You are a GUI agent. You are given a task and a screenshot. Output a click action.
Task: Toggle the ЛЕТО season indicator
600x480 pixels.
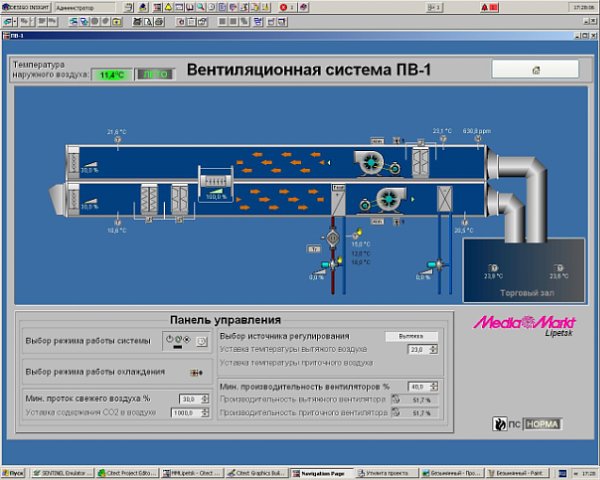click(x=154, y=74)
